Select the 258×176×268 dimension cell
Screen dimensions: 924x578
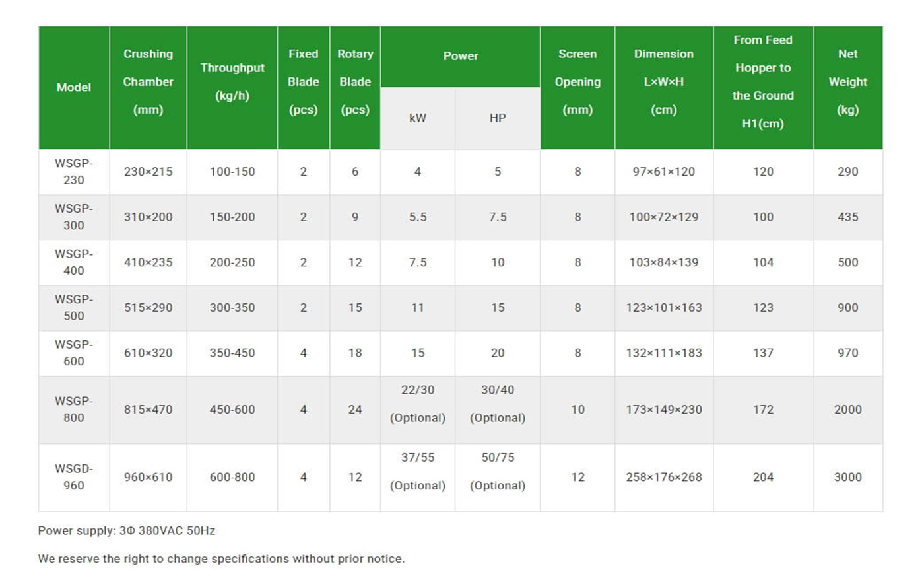[664, 478]
